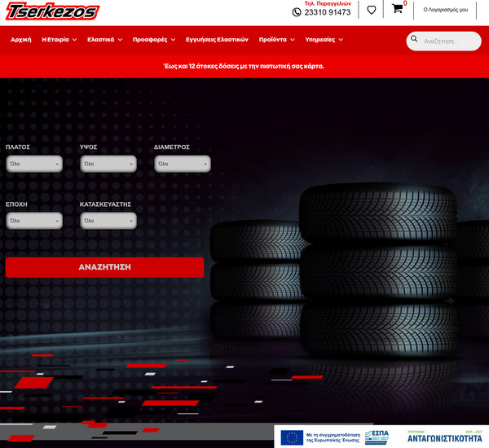Viewport: 489px width, 448px height.
Task: Open the Προϊόντα menu
Action: (x=272, y=40)
